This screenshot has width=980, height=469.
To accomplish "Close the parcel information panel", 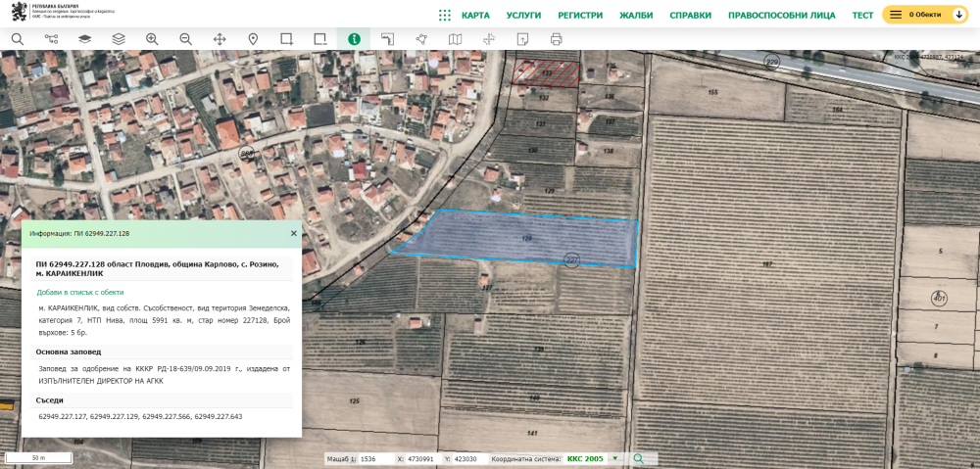I will pyautogui.click(x=293, y=234).
